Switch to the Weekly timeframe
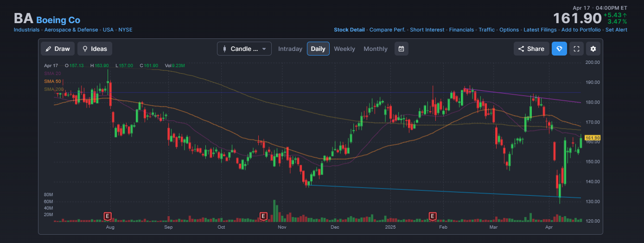 pos(344,49)
